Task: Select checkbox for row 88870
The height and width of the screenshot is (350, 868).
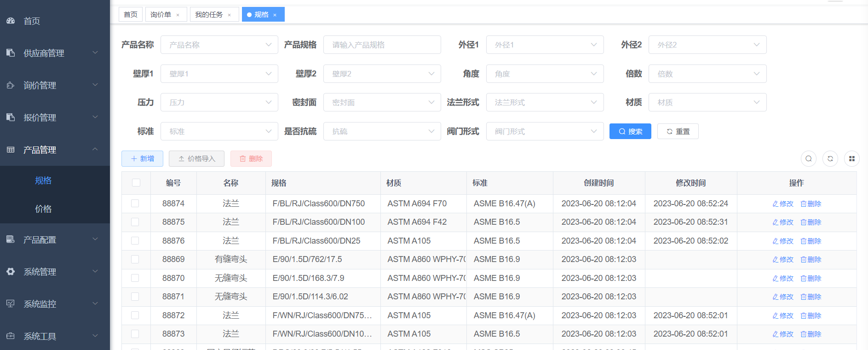Action: pyautogui.click(x=135, y=278)
